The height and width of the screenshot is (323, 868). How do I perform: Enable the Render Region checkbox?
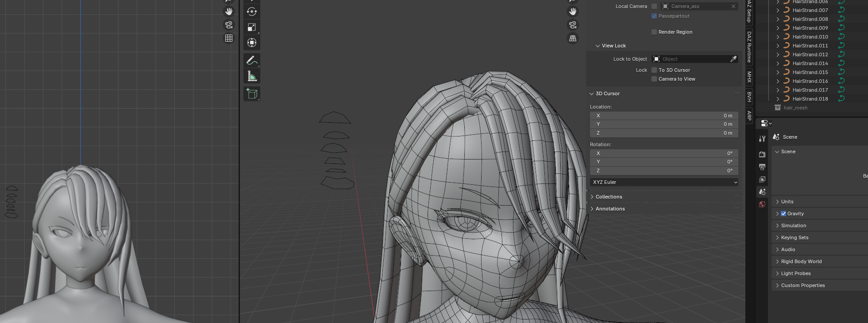654,32
